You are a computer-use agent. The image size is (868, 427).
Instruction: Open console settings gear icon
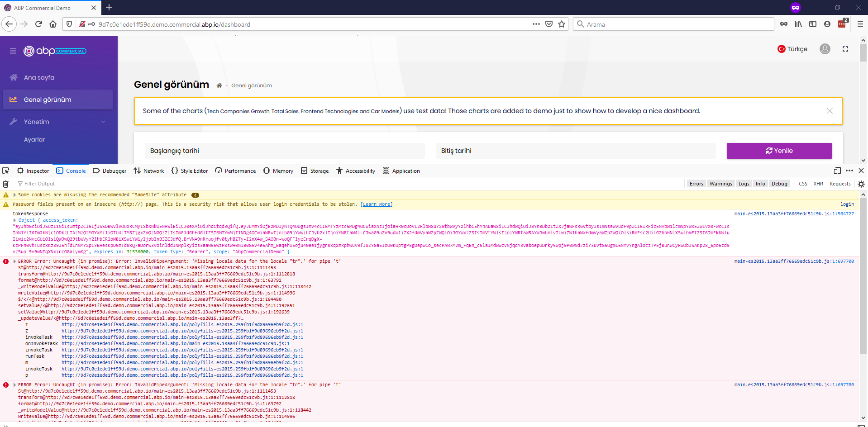pyautogui.click(x=861, y=184)
